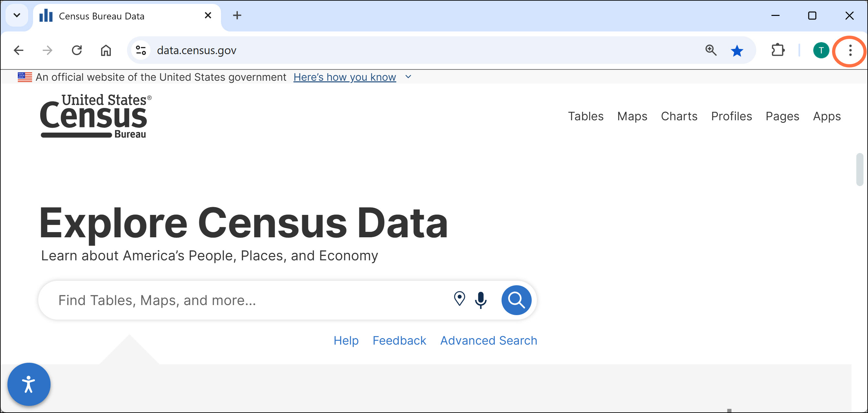Click the page vertical scrollbar thumb
Screen dimensions: 868x413
[x=860, y=169]
